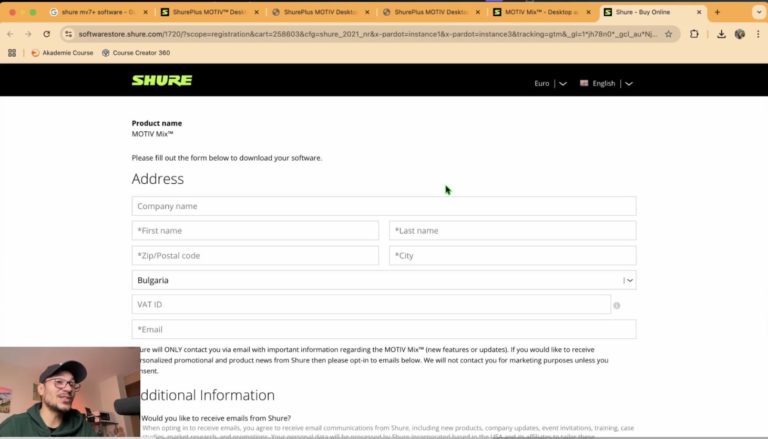Click 'Would you like to receive emails from Shure?'
Viewport: 768px width, 439px height.
click(216, 418)
